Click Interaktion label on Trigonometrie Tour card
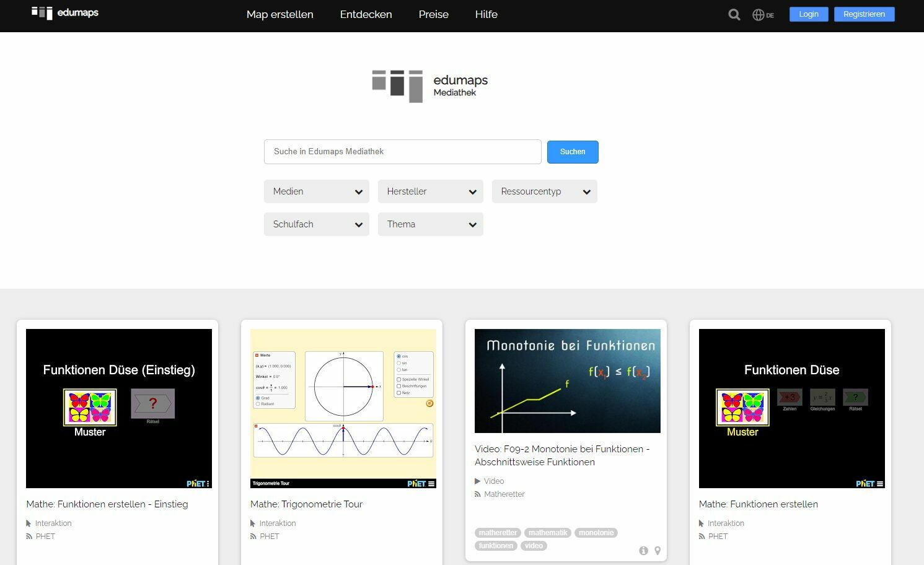Viewport: 924px width, 565px height. (x=278, y=523)
